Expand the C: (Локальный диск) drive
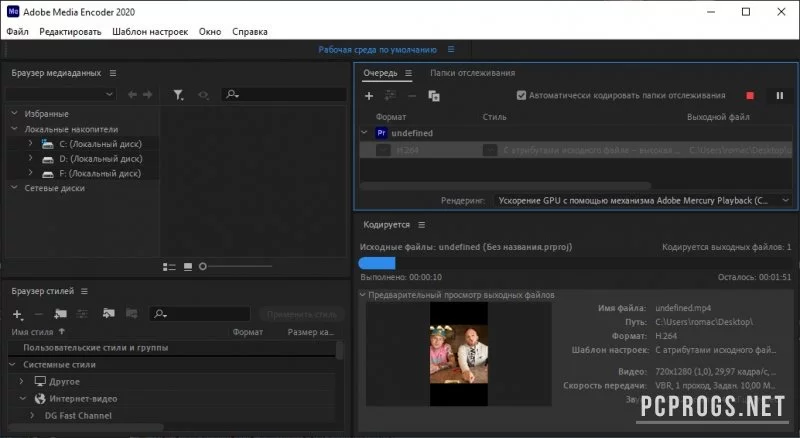Screen dimensions: 800x438 [31, 143]
